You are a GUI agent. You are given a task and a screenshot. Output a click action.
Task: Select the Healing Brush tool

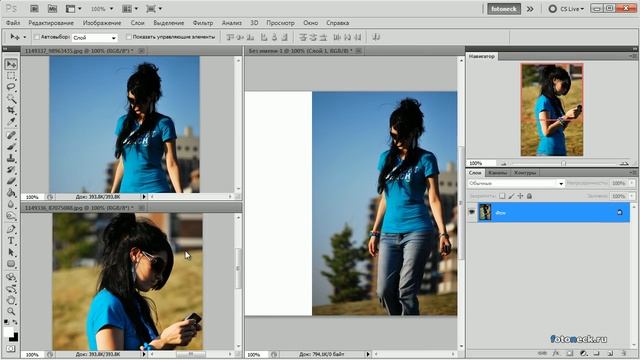(x=11, y=135)
